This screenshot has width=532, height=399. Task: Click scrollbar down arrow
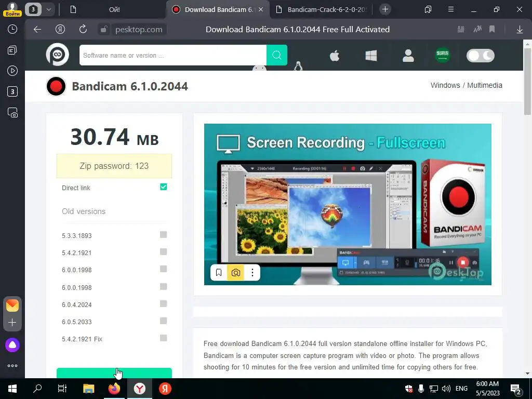pyautogui.click(x=527, y=374)
